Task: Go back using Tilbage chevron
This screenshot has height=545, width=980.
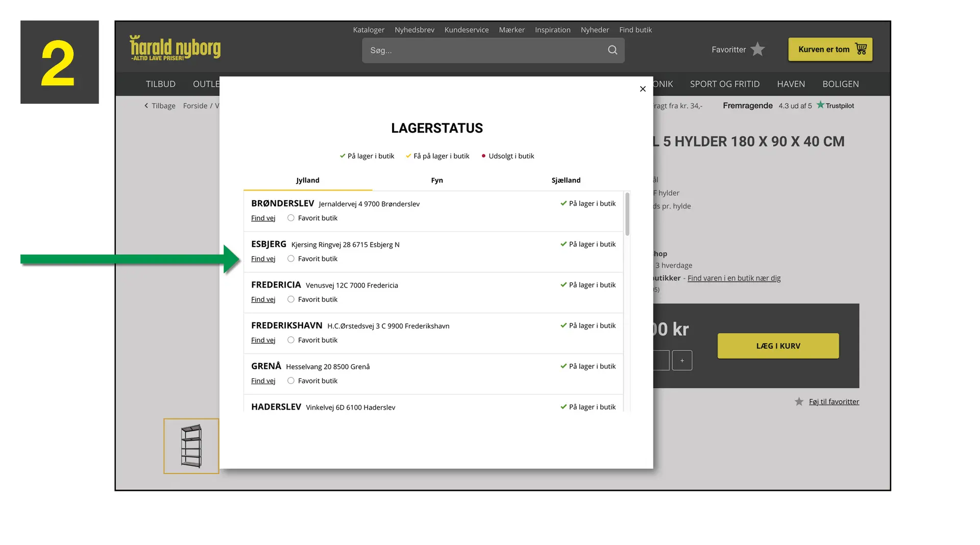Action: click(146, 106)
